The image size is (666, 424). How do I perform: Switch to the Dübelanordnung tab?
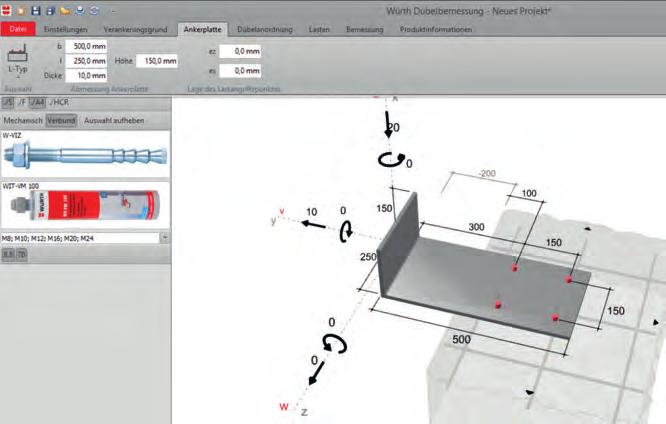point(265,29)
